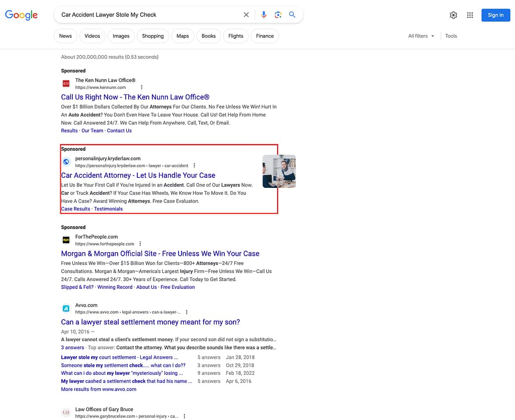
Task: Open Car Accident Attorney ad headline
Action: pyautogui.click(x=138, y=175)
